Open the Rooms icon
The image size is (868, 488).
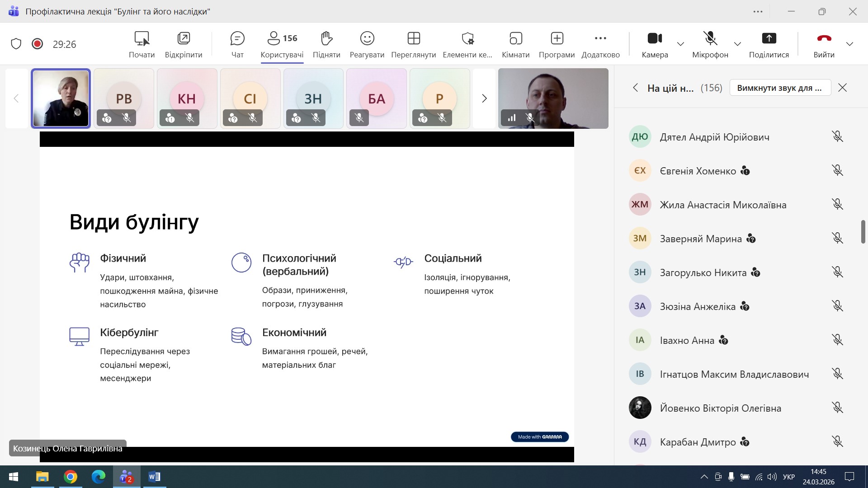[x=515, y=39]
